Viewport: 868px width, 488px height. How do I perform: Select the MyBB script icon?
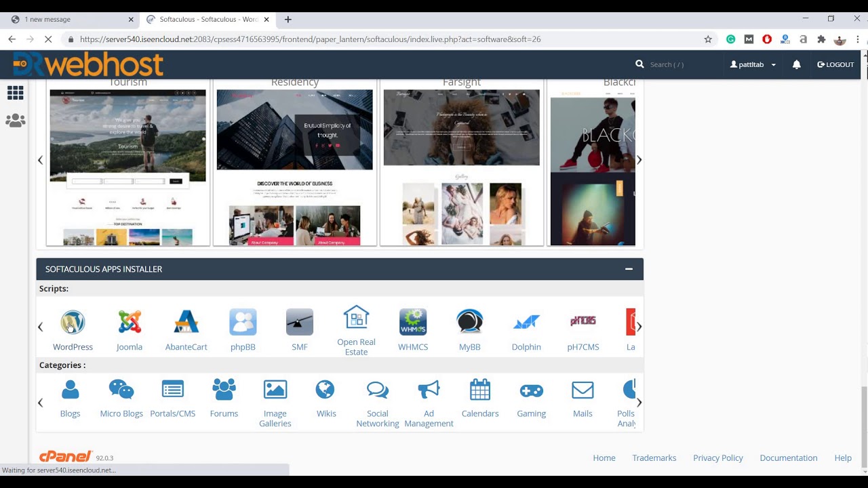tap(469, 322)
